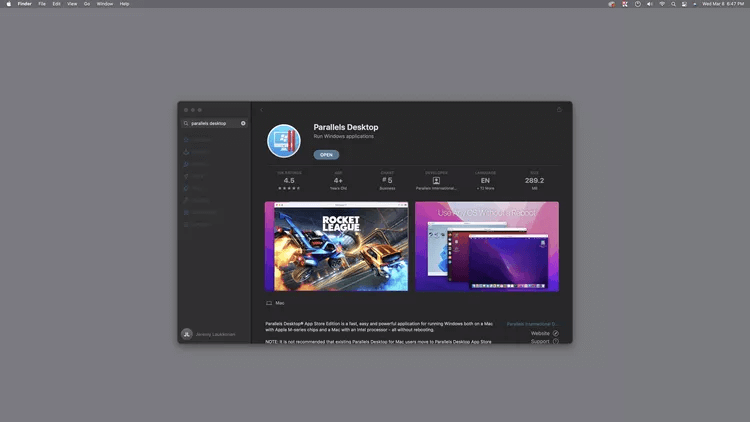Open the Wi-Fi menu bar icon

pos(662,4)
